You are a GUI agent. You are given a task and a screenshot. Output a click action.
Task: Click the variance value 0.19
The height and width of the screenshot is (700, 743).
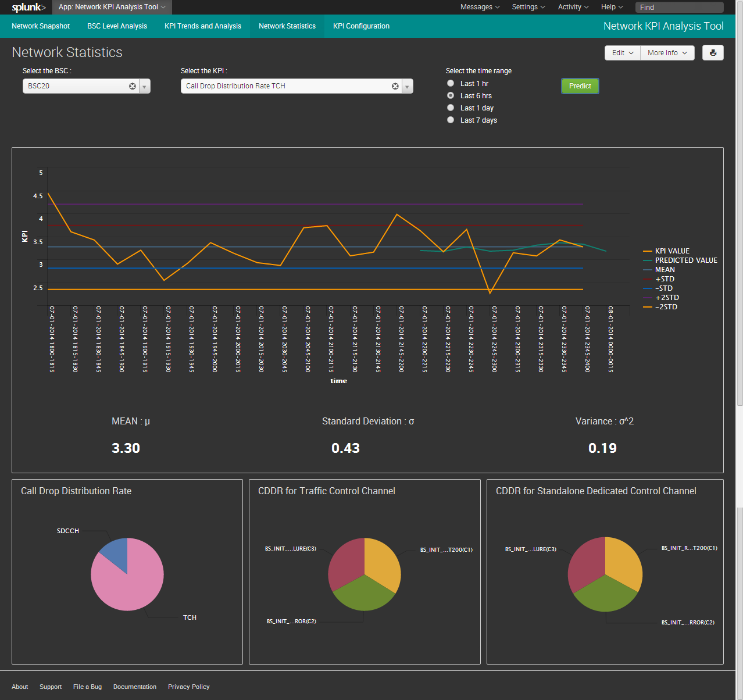tap(602, 448)
